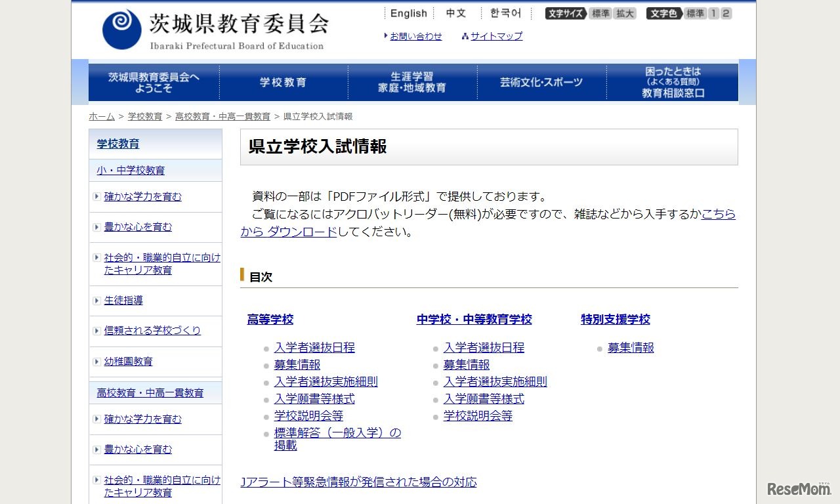This screenshot has width=840, height=504.
Task: Expand 生徒指導 in the sidebar
Action: tap(125, 301)
